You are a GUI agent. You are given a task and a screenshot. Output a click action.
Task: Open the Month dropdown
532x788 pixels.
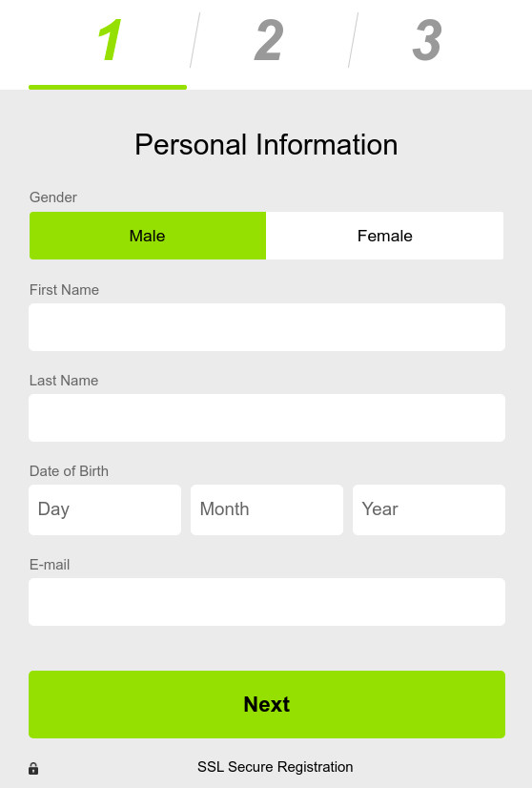(267, 509)
